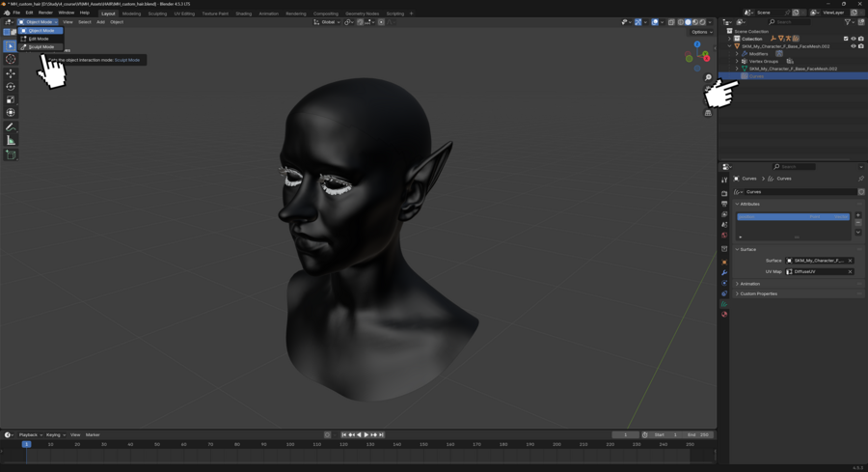Open the Options dropdown in viewport
868x472 pixels.
[x=701, y=32]
